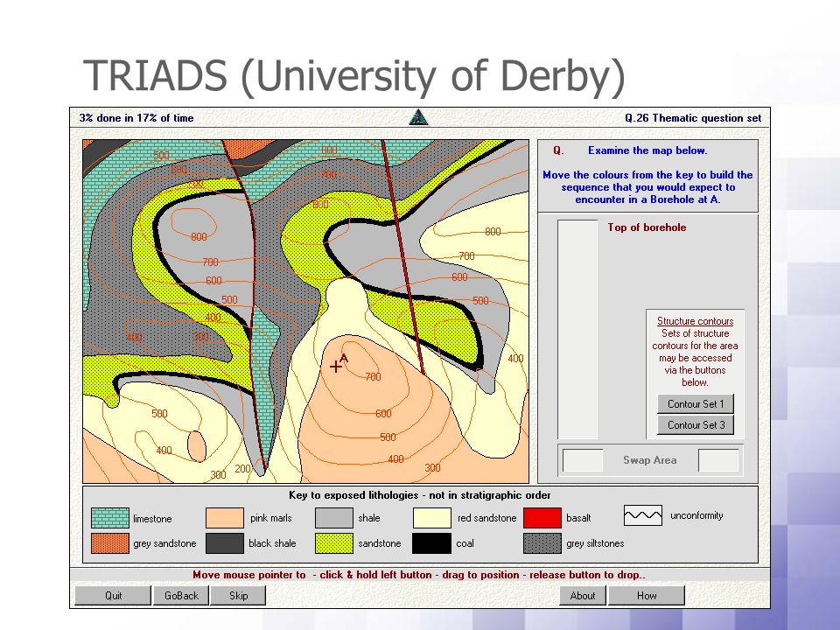Pick the red basalt swatch
This screenshot has width=840, height=630.
542,518
